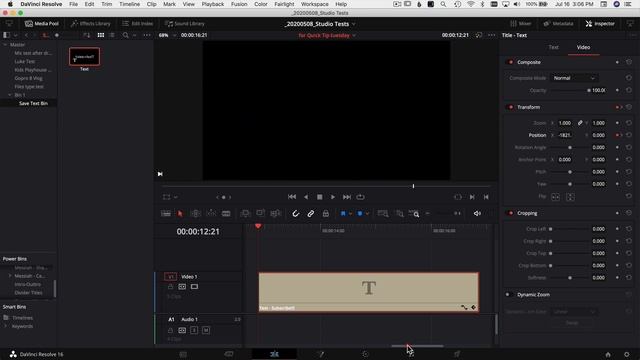This screenshot has width=640, height=360.
Task: Open the File menu
Action: point(73,4)
